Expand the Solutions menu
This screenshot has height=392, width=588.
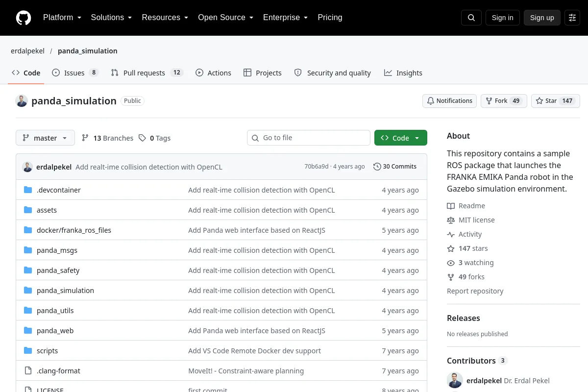111,17
